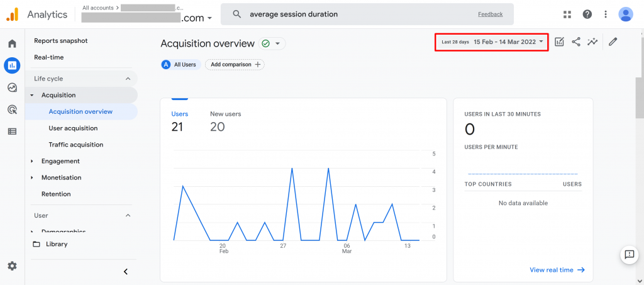Collapse the Acquisition tree item
The height and width of the screenshot is (285, 644).
click(x=31, y=95)
